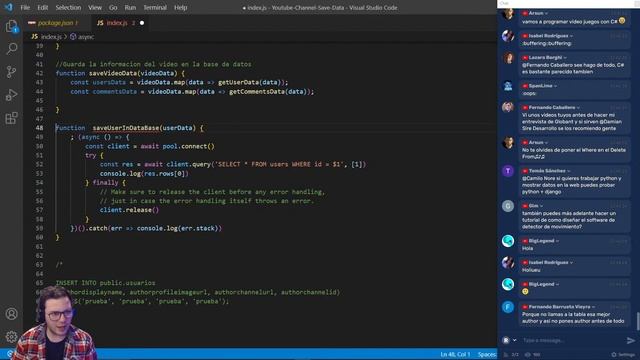This screenshot has width=640, height=360.
Task: Expand options chevron beside Lazara Barghi's name
Action: 565,58
